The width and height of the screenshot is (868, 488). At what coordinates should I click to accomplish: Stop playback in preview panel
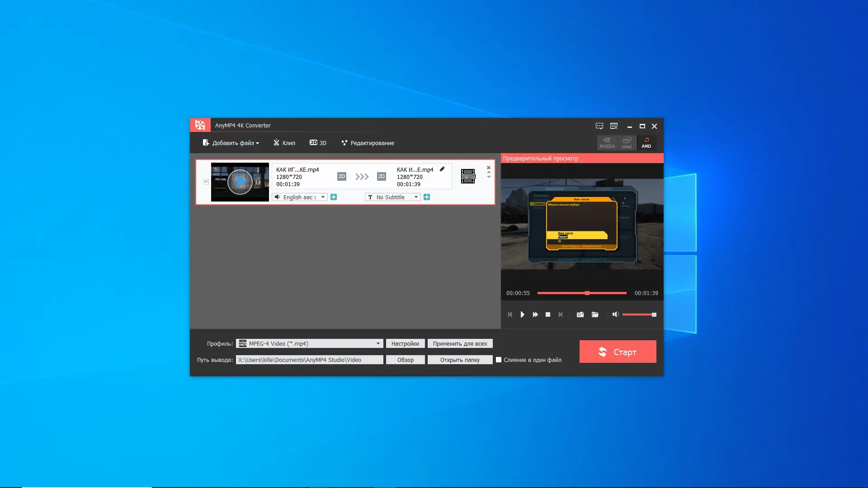(548, 314)
